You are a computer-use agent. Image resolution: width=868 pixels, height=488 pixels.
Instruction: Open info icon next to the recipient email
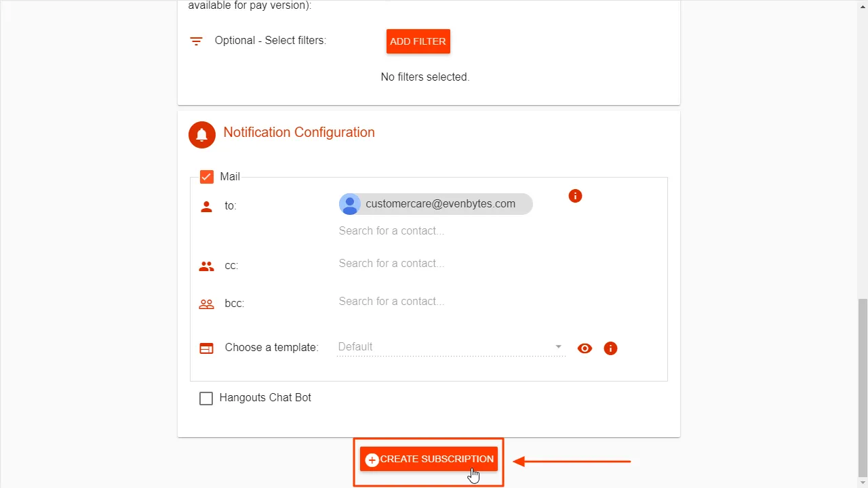click(575, 196)
